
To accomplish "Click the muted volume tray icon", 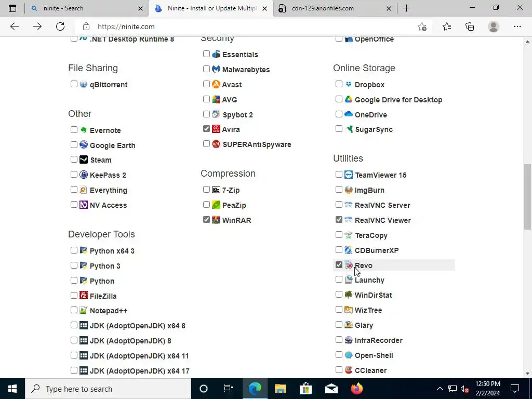I will 464,389.
